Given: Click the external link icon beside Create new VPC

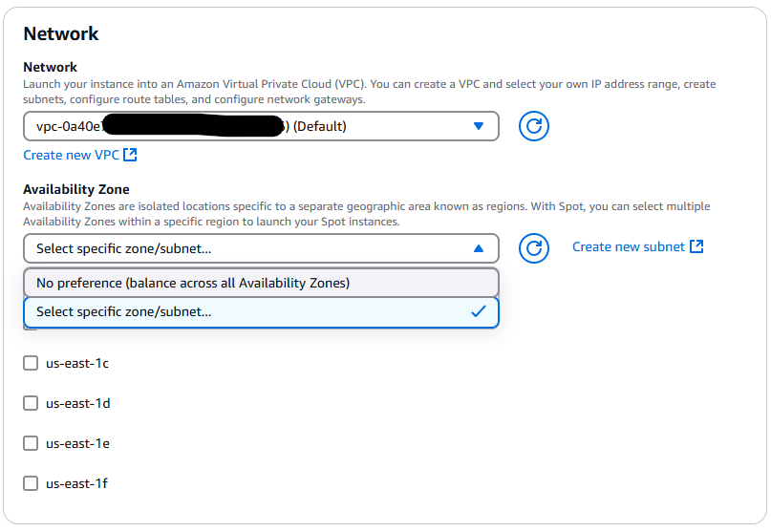Looking at the screenshot, I should coord(130,155).
